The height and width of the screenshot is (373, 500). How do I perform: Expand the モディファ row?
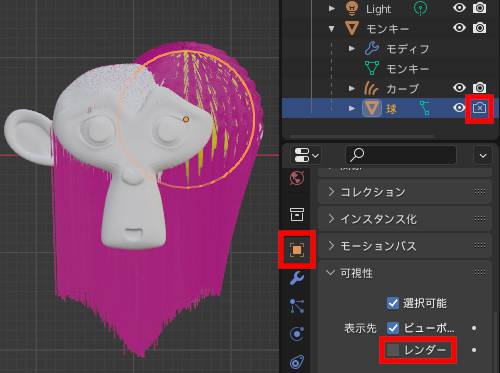[351, 49]
